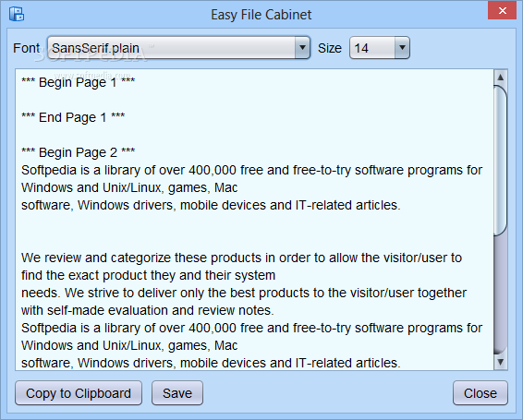Open the Font dropdown showing SansSerif.plain
Viewport: 523px width, 420px height.
(x=178, y=48)
